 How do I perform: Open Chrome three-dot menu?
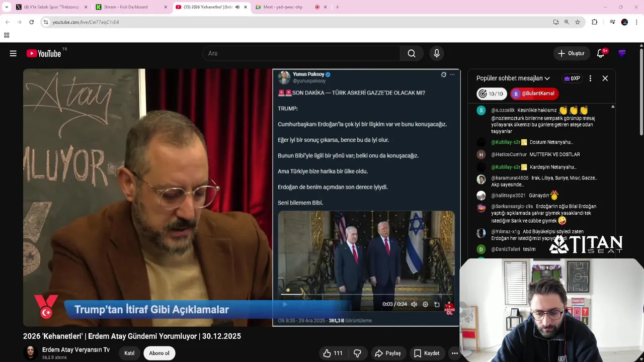(x=637, y=22)
